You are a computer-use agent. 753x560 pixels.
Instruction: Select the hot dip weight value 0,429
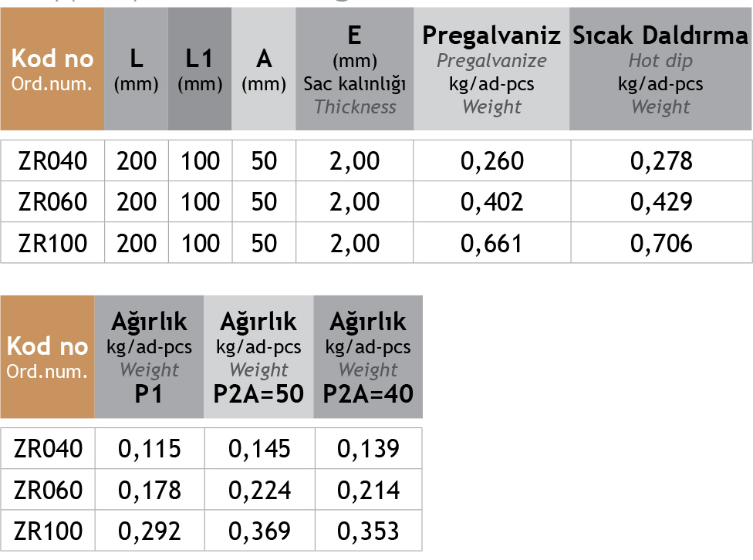(661, 202)
